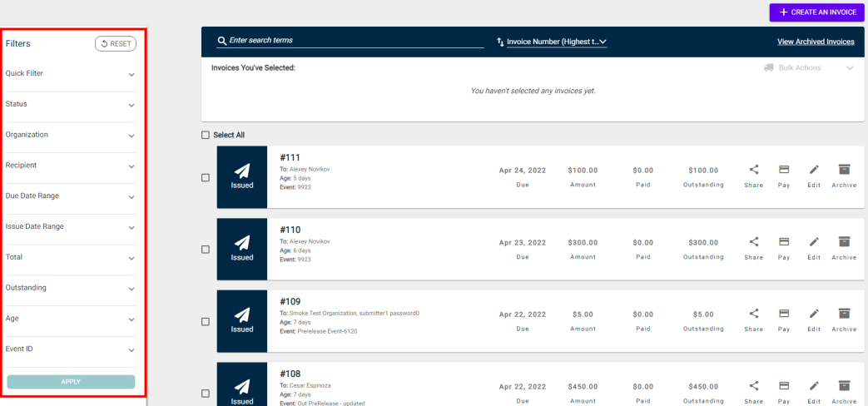Select the checkbox beside invoice #109
Screen dimensions: 868x406
click(206, 321)
